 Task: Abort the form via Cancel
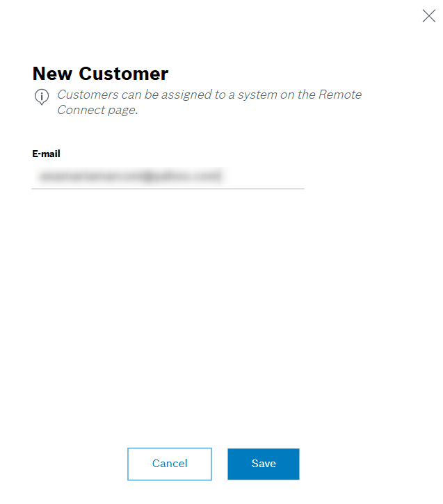click(170, 464)
